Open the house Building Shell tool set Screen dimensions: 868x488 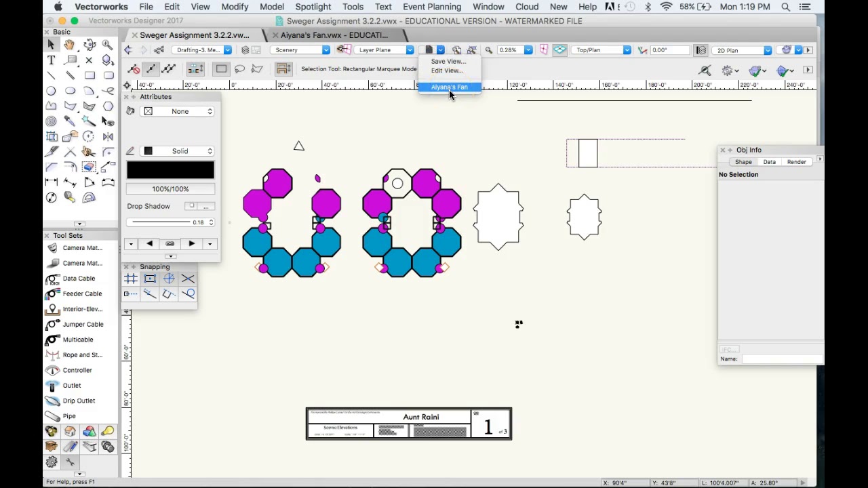(x=70, y=432)
